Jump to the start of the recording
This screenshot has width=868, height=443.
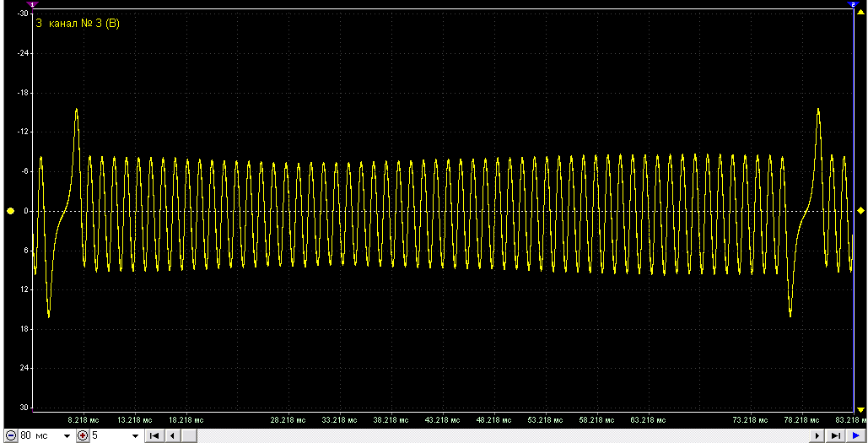(154, 435)
